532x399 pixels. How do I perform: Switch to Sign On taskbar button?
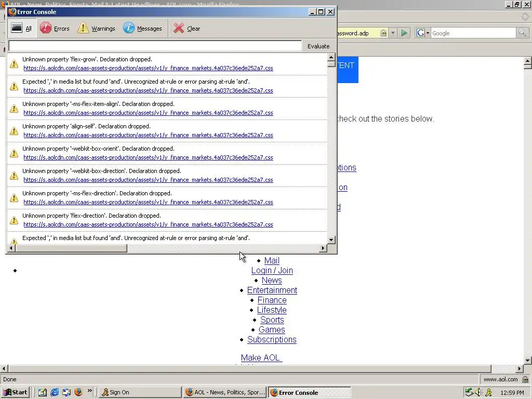click(140, 392)
